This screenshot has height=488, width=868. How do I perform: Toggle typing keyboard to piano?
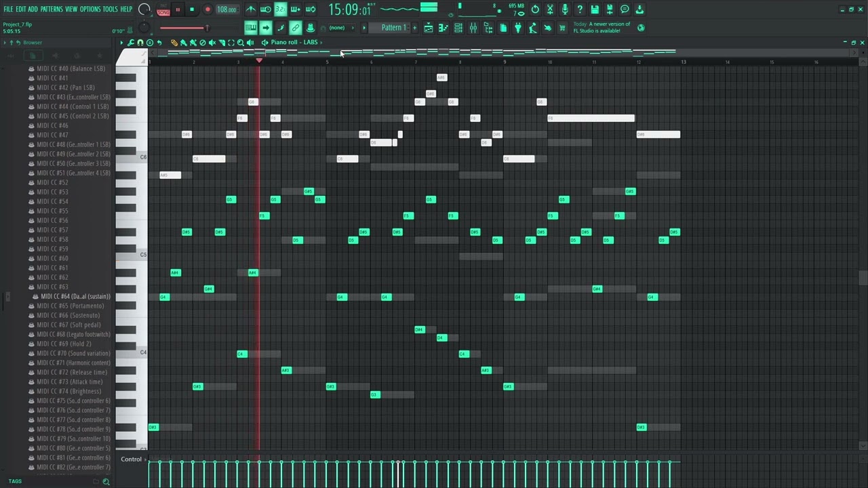[251, 28]
